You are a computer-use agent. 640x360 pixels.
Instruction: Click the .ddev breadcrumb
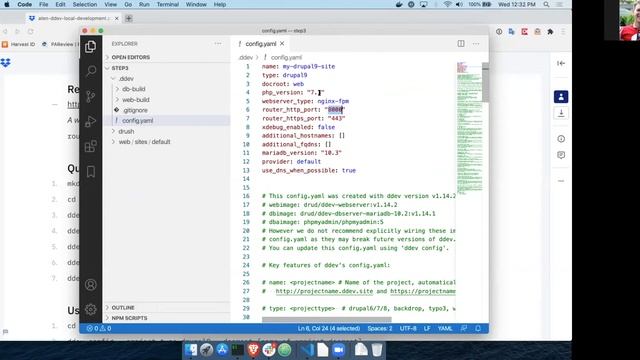point(246,58)
